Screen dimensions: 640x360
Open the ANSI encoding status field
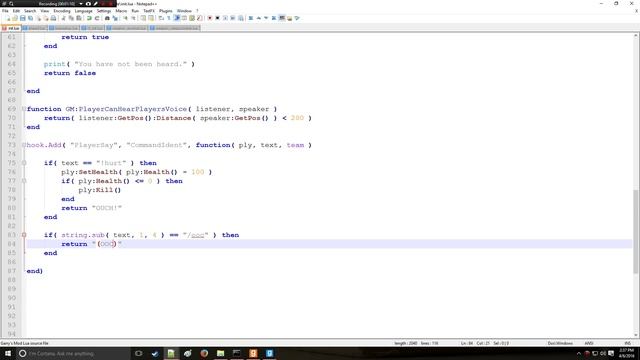589,343
